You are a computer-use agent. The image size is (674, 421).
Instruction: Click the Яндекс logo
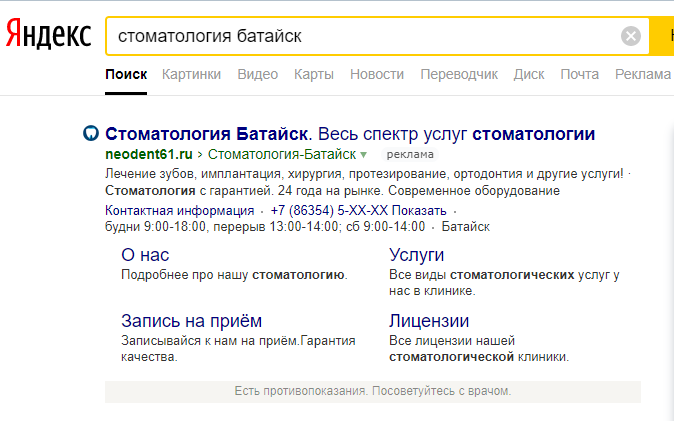(48, 34)
